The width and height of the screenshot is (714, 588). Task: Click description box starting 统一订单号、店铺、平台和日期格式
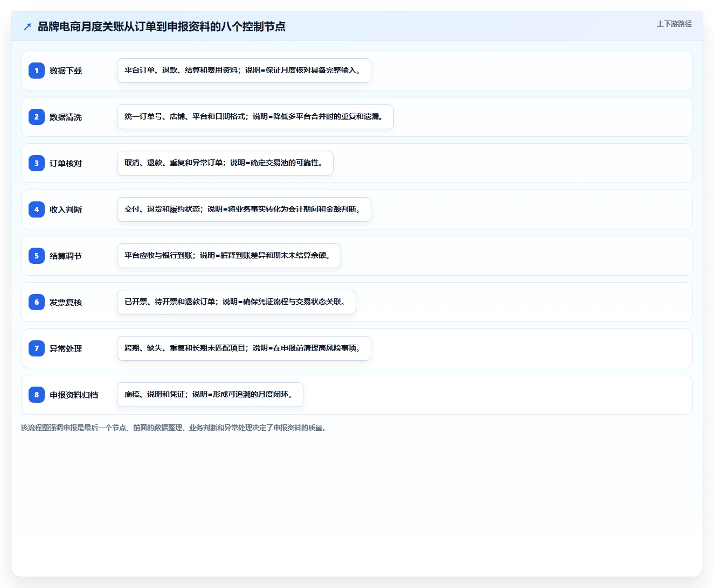[255, 117]
